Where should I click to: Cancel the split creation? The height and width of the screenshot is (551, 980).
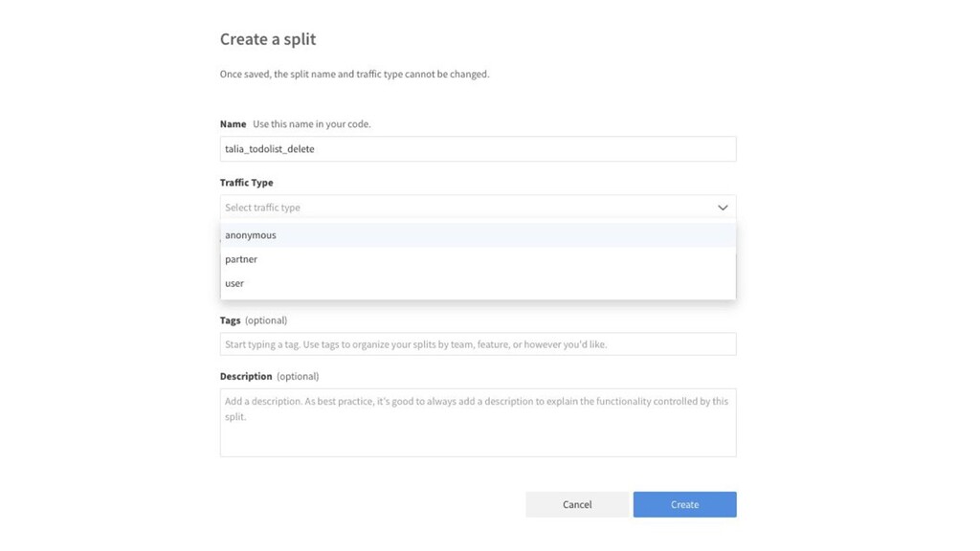coord(577,504)
